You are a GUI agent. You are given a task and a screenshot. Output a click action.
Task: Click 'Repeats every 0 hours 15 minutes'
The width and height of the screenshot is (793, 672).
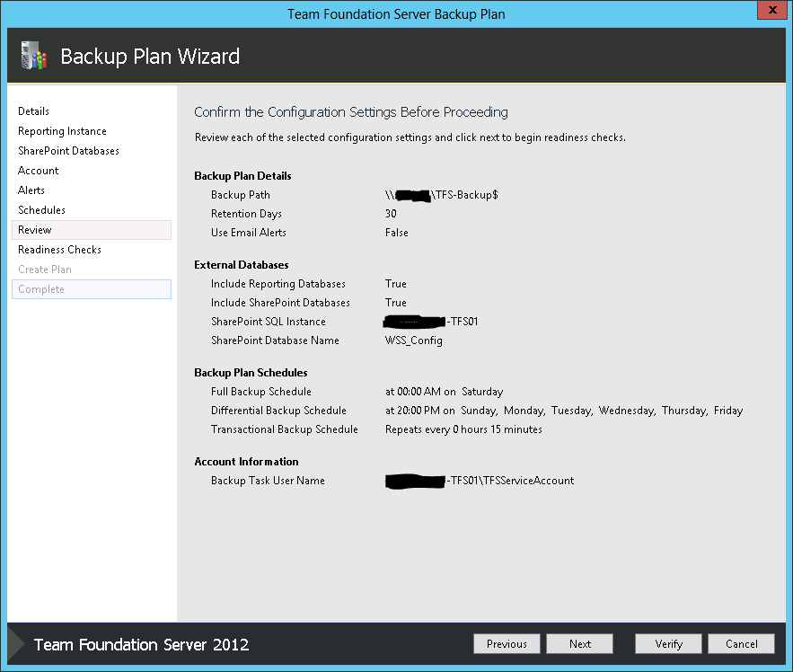coord(463,429)
